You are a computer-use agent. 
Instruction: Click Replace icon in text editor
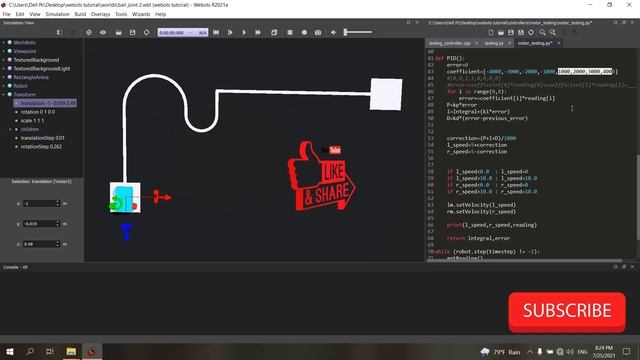pos(553,32)
